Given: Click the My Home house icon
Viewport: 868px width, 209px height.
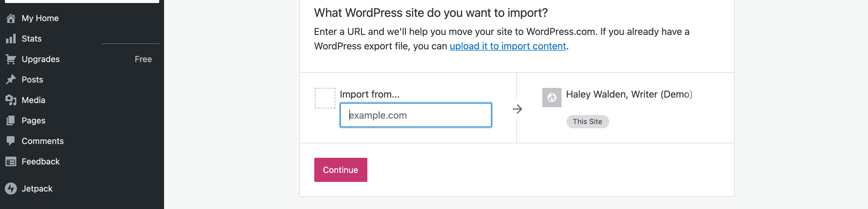Looking at the screenshot, I should pos(11,18).
